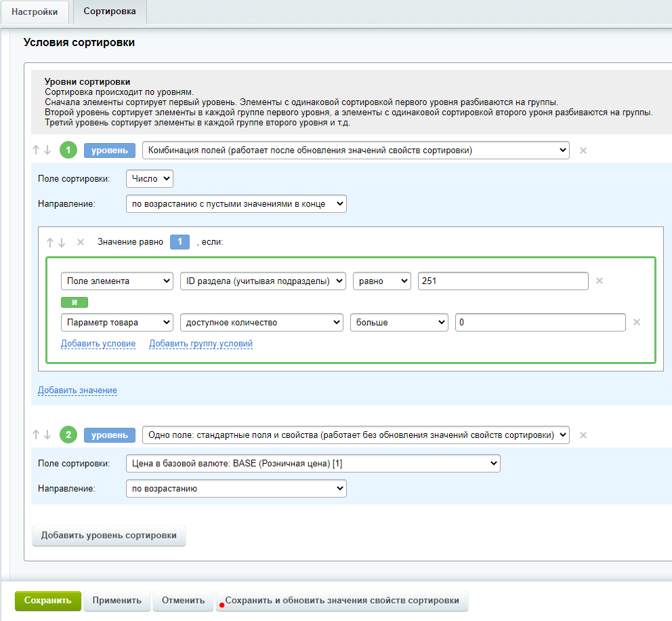The image size is (672, 621).
Task: Delete sorting level 2 with X icon
Action: 583,435
